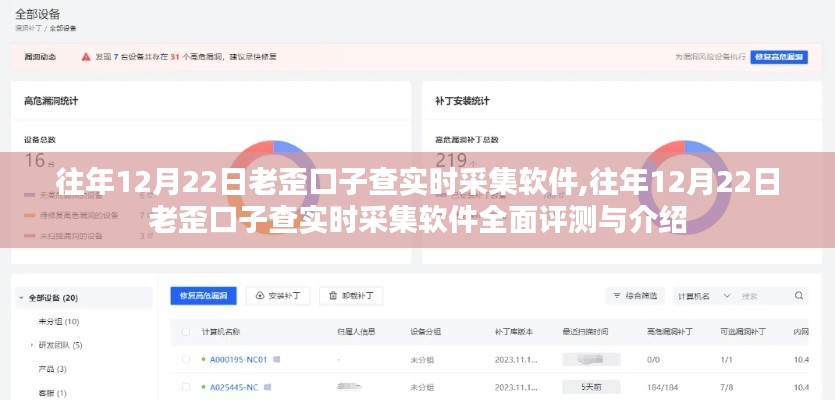Click the copy icon next to A000195-NC01

pyautogui.click(x=277, y=359)
